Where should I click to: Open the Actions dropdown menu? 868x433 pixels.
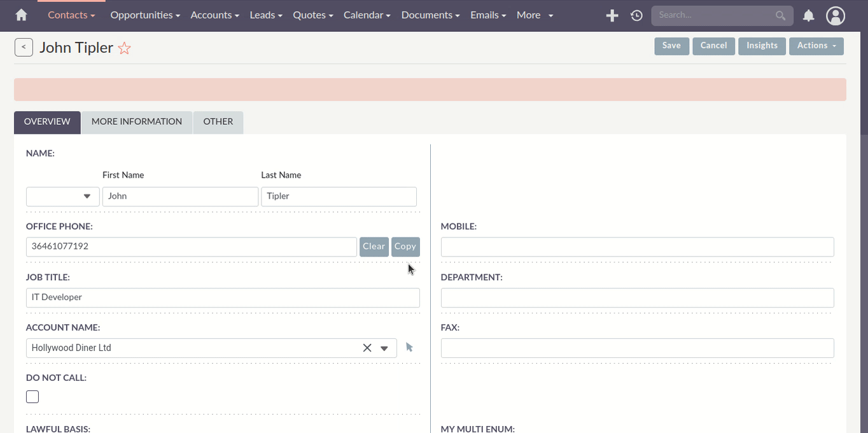click(x=816, y=45)
